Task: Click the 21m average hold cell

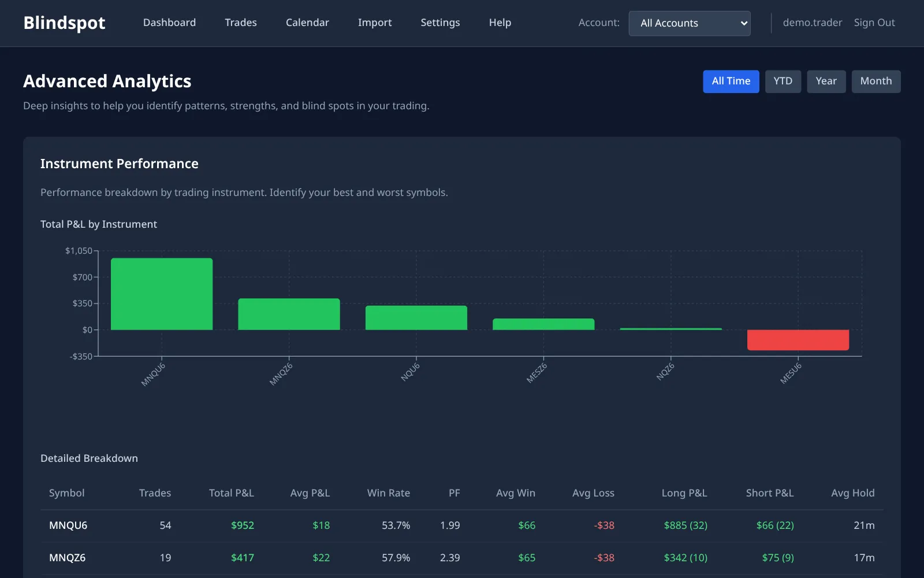Action: pos(864,525)
